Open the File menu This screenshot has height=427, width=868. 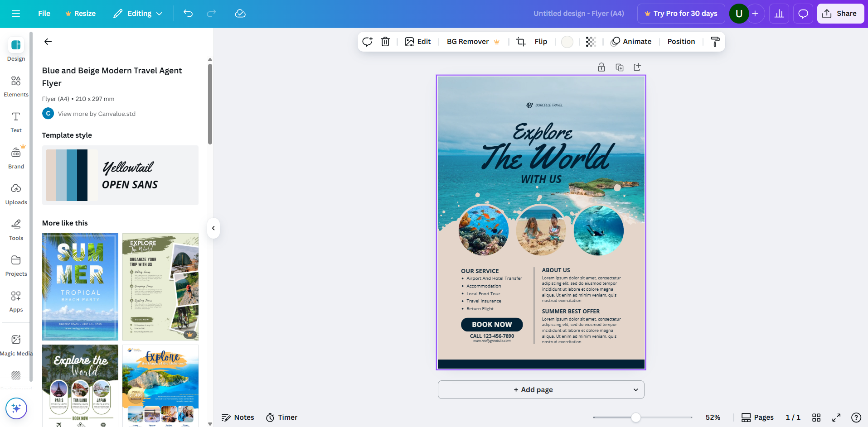tap(44, 13)
